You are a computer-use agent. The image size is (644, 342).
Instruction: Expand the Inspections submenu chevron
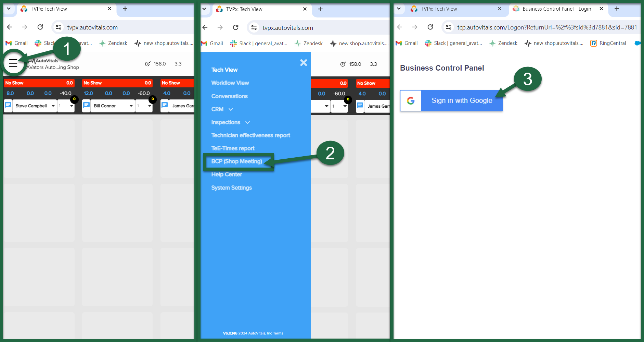point(247,122)
